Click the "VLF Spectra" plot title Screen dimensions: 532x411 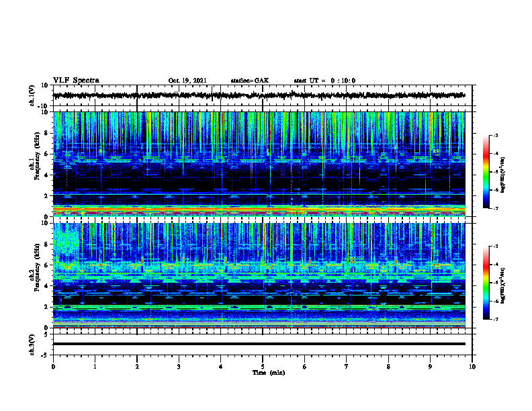(x=76, y=81)
